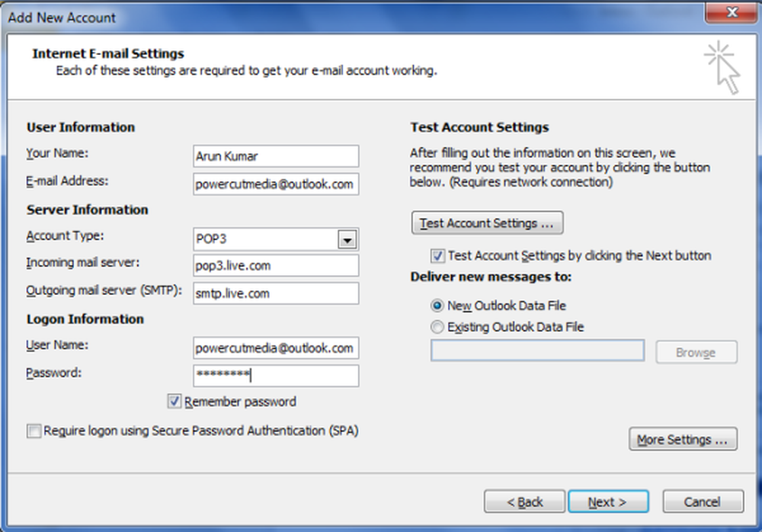Click the Incoming mail server field

tap(275, 266)
